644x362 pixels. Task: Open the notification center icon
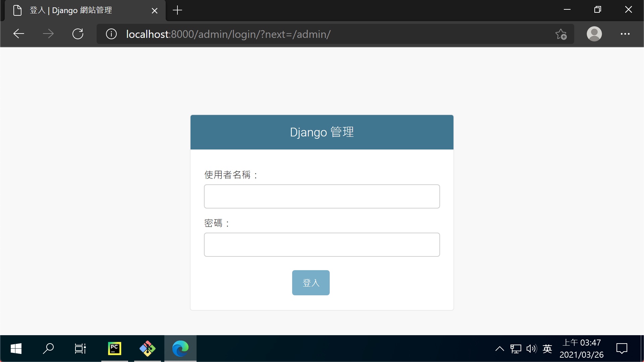pos(622,349)
